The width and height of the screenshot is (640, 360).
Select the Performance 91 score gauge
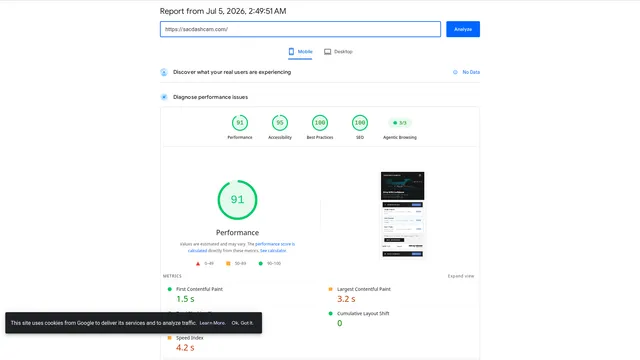point(240,123)
